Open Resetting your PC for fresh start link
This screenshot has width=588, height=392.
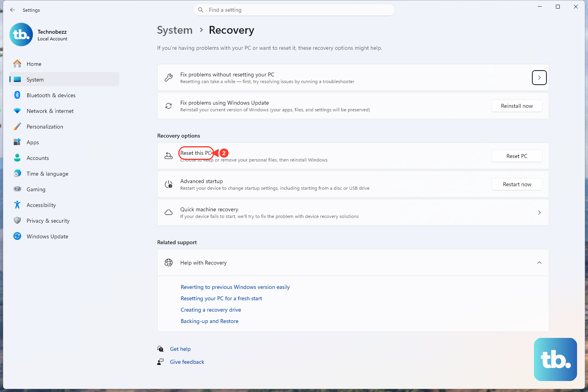click(x=221, y=298)
